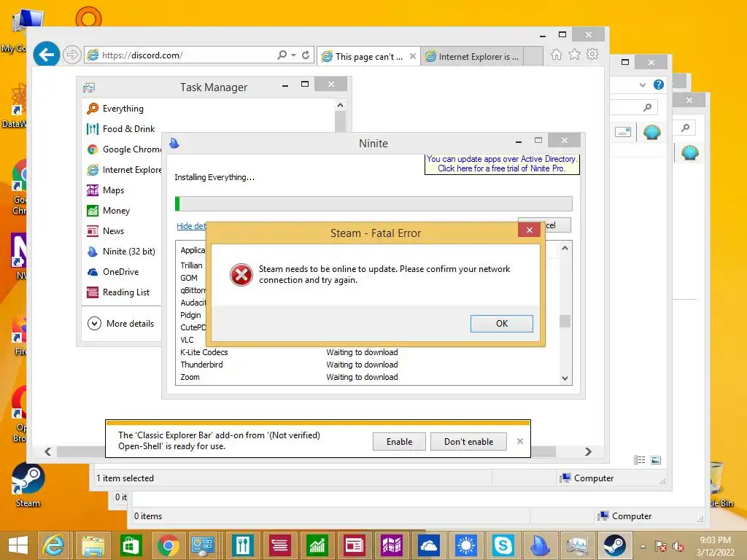This screenshot has height=560, width=747.
Task: Select the Thunderbird row in Ninite
Action: pos(367,365)
